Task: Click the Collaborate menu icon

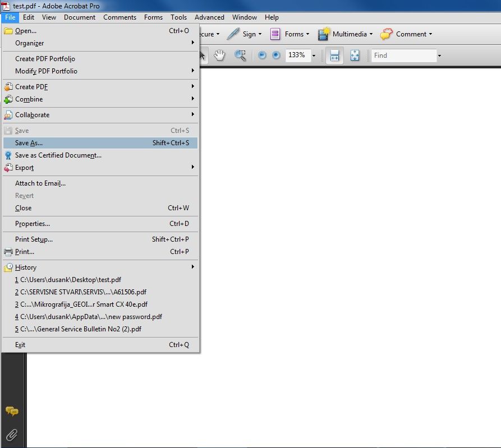Action: [8, 115]
